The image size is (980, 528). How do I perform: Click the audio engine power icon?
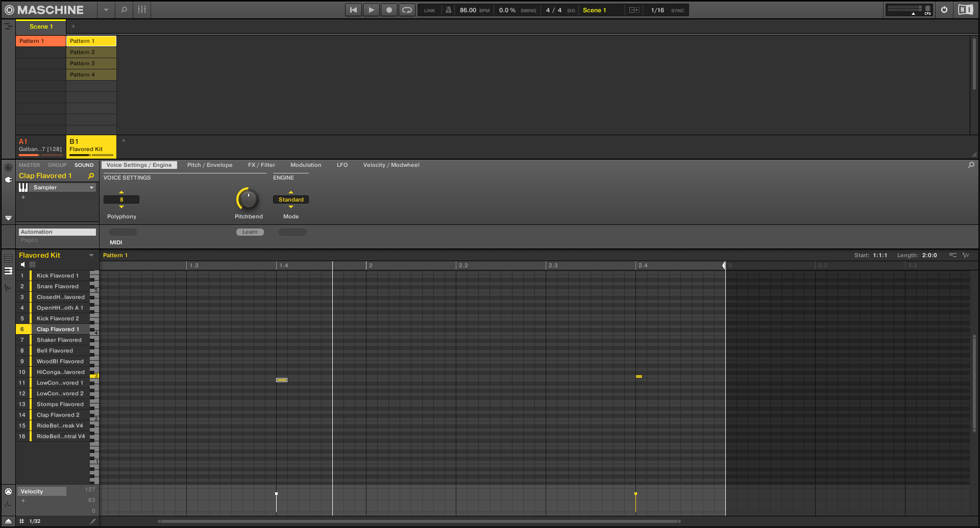tap(944, 10)
